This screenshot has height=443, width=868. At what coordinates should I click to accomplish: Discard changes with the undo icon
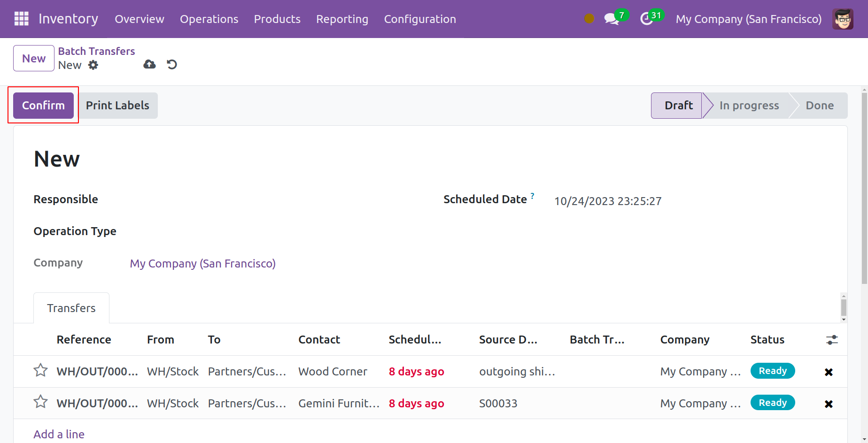(x=172, y=64)
